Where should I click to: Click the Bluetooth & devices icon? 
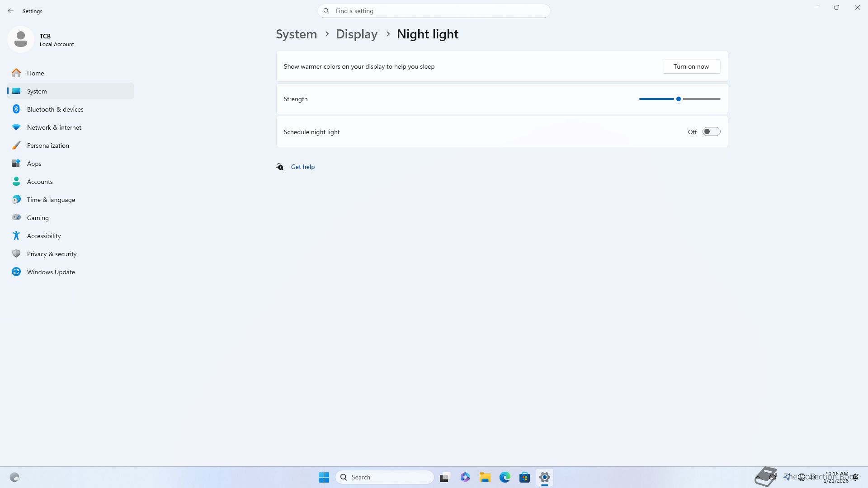click(x=16, y=109)
